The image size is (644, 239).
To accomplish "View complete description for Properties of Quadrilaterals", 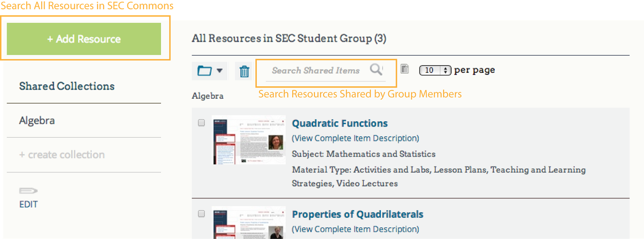I will [355, 229].
